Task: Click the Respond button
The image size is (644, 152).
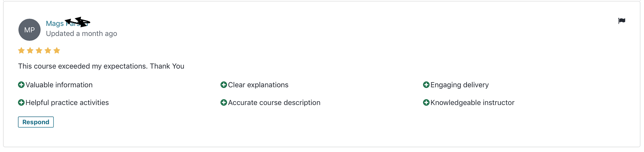Action: click(x=36, y=122)
